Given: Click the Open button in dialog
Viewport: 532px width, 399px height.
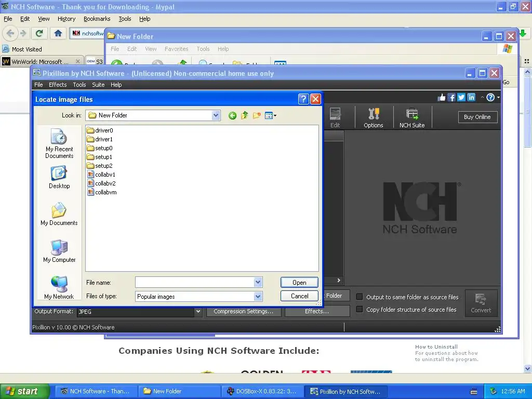Looking at the screenshot, I should pyautogui.click(x=299, y=282).
